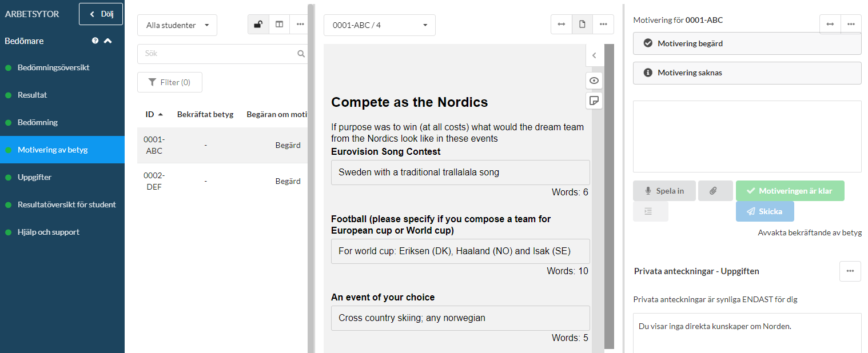Viewport: 868px width, 353px height.
Task: Click the Compete as the Nordics heading
Action: point(409,102)
